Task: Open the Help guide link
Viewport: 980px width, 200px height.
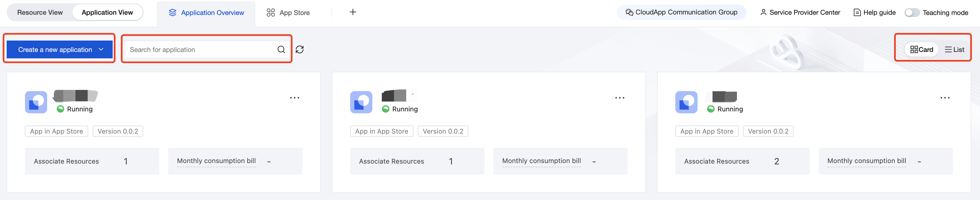Action: (875, 12)
